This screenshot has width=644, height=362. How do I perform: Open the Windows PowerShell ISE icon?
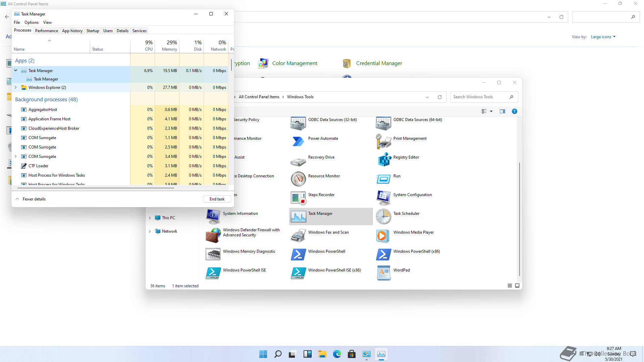tap(213, 273)
